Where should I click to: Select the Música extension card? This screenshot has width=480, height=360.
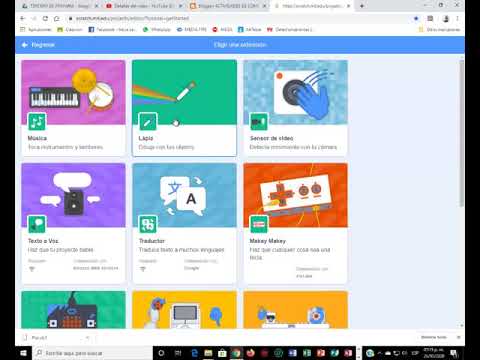tap(73, 108)
